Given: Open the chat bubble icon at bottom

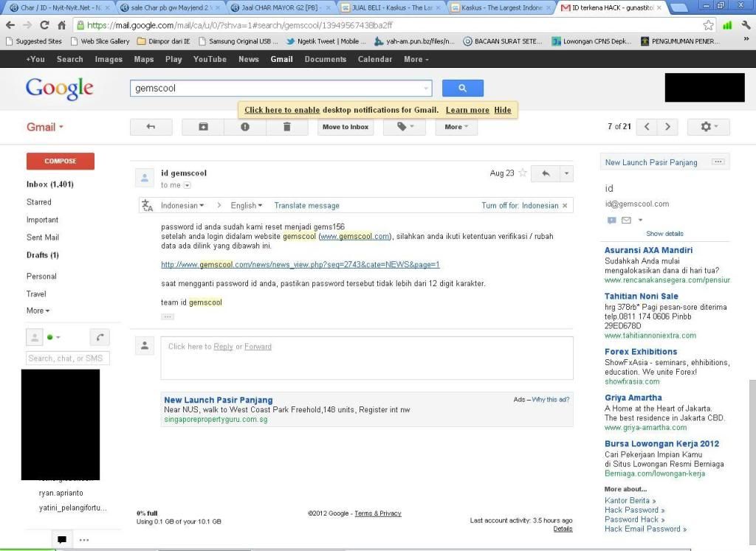Looking at the screenshot, I should pos(62,539).
